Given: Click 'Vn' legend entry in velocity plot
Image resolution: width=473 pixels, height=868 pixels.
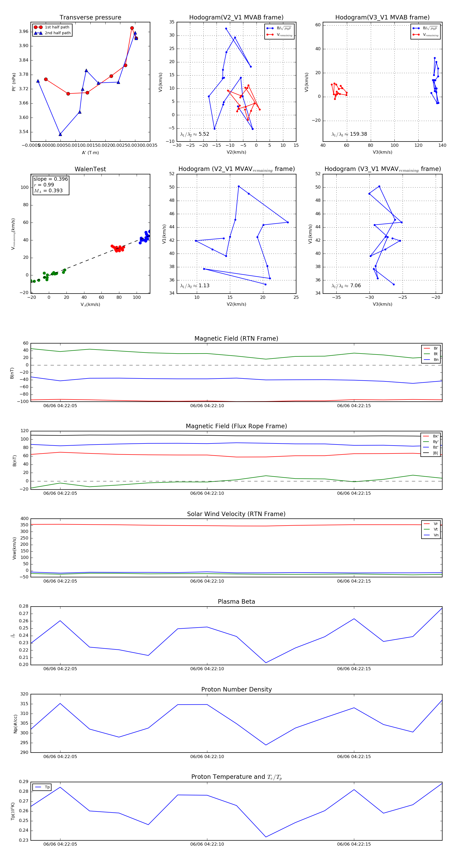Looking at the screenshot, I should 431,535.
